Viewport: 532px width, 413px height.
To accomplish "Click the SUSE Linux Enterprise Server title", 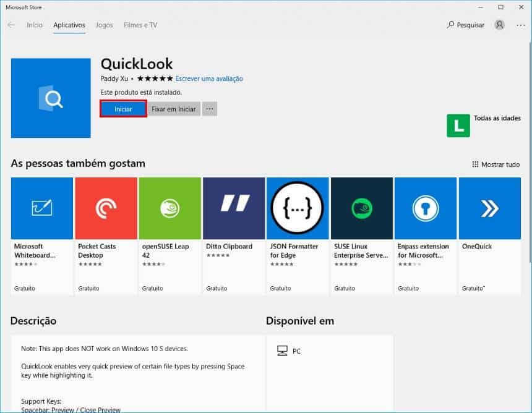I will [x=361, y=250].
